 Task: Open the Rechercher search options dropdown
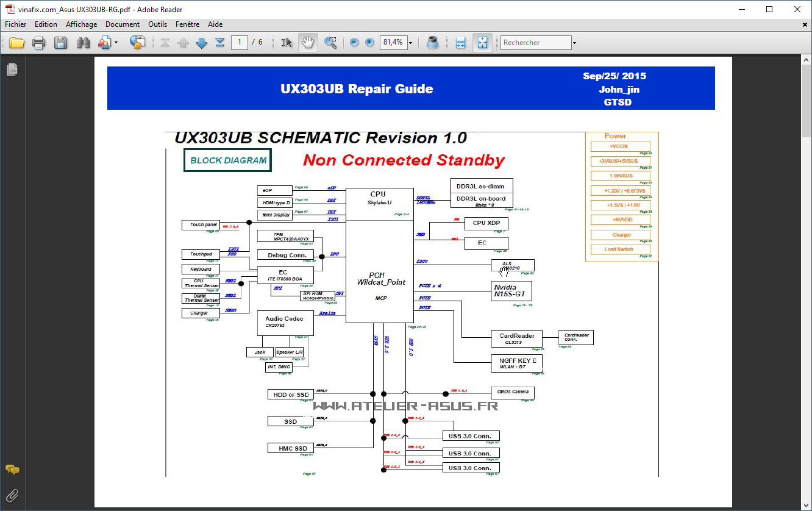pyautogui.click(x=574, y=43)
